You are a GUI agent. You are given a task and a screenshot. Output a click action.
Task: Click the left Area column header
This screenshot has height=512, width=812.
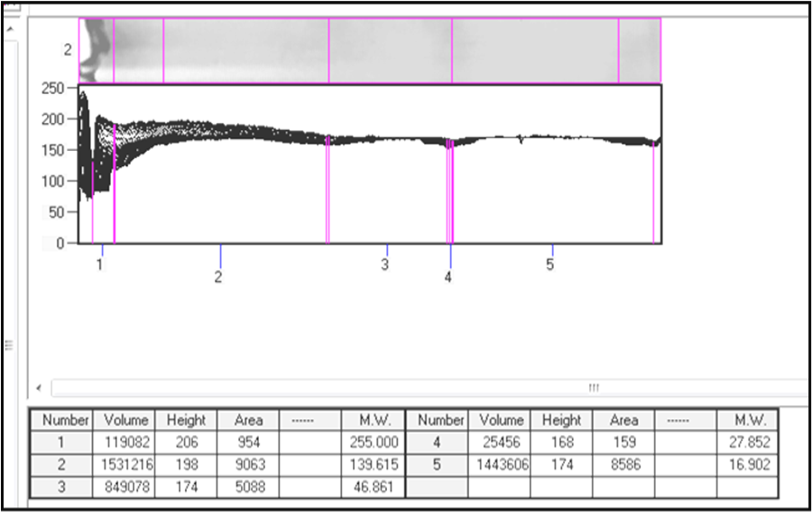point(248,420)
